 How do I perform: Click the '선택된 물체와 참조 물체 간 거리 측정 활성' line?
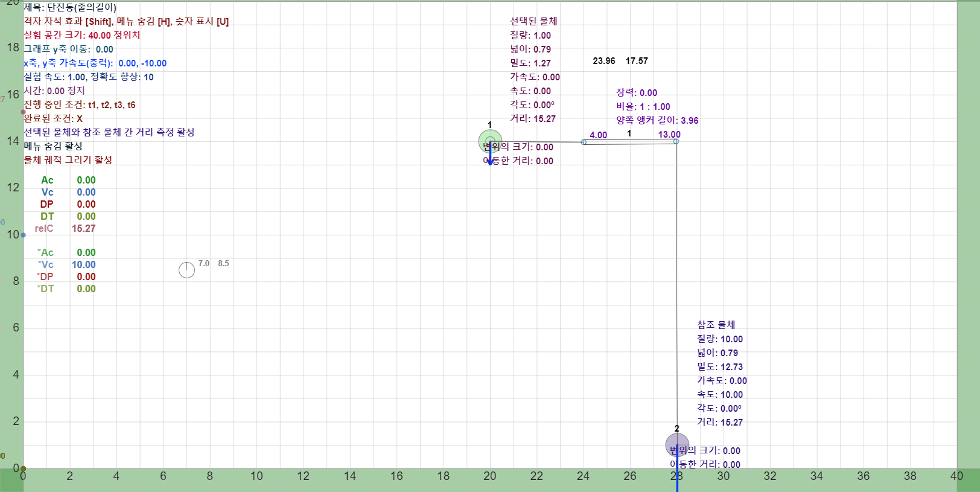click(109, 132)
